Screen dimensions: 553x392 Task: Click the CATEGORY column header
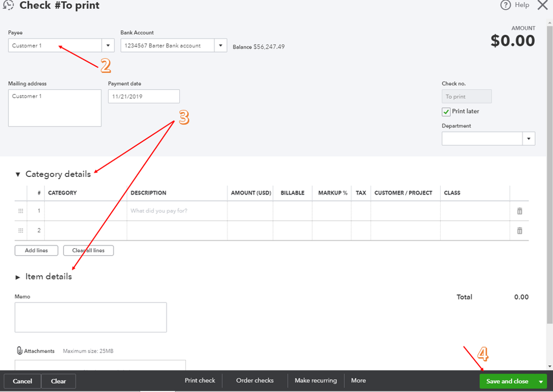coord(63,192)
